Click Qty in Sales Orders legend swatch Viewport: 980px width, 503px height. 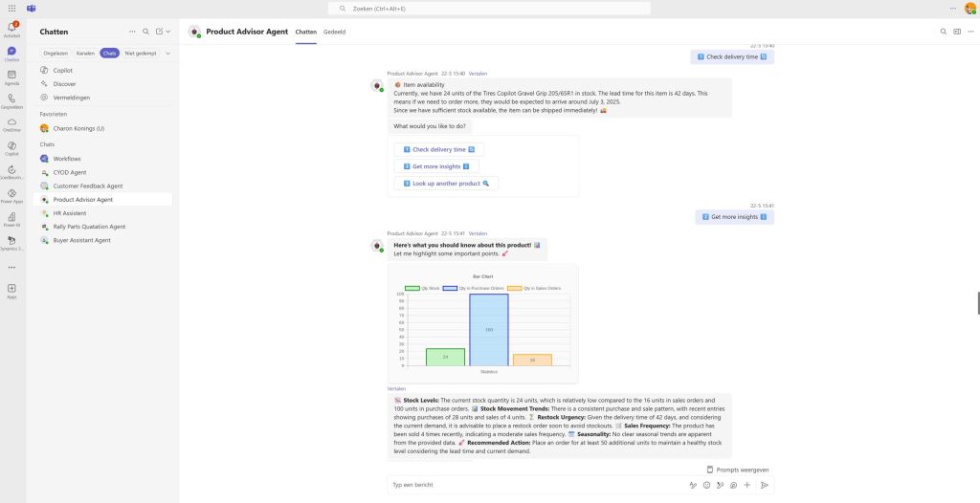(x=514, y=288)
